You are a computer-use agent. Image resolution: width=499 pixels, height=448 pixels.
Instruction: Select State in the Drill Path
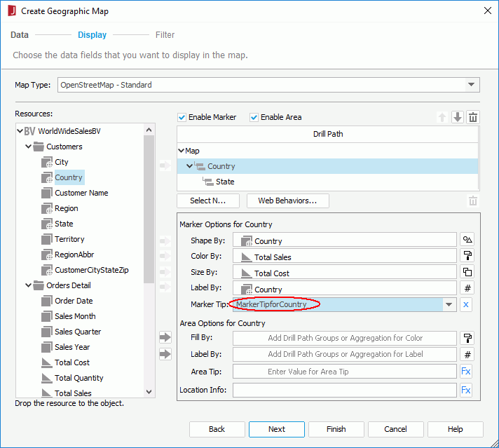225,182
